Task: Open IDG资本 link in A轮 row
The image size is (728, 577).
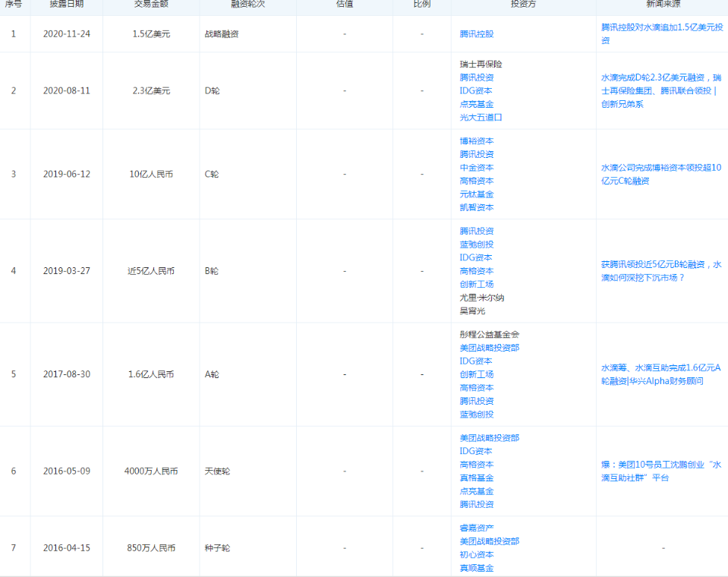Action: click(x=475, y=361)
